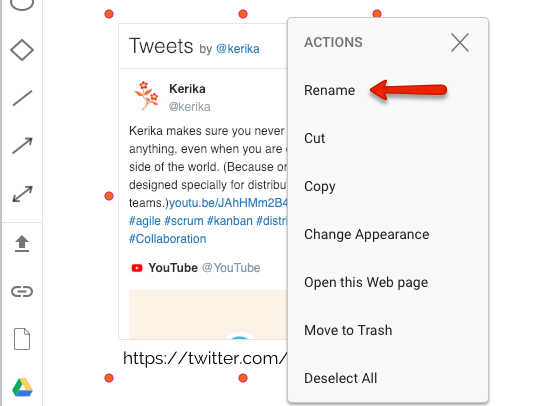Select Cut in the Actions menu

tap(314, 138)
